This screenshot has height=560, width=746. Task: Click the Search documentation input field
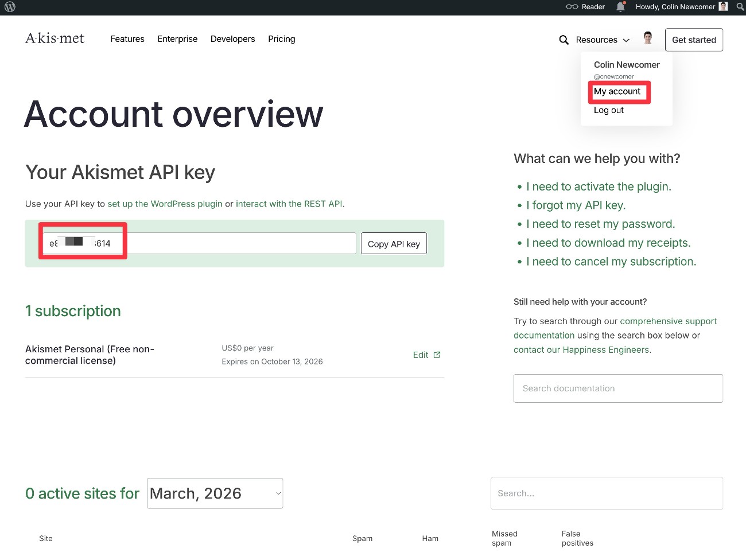[x=618, y=388]
